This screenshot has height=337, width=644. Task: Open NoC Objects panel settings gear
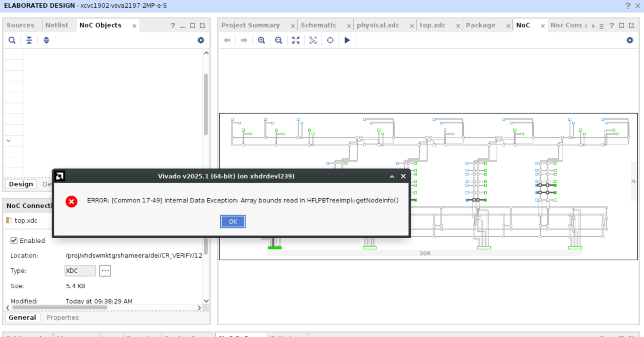tap(201, 40)
